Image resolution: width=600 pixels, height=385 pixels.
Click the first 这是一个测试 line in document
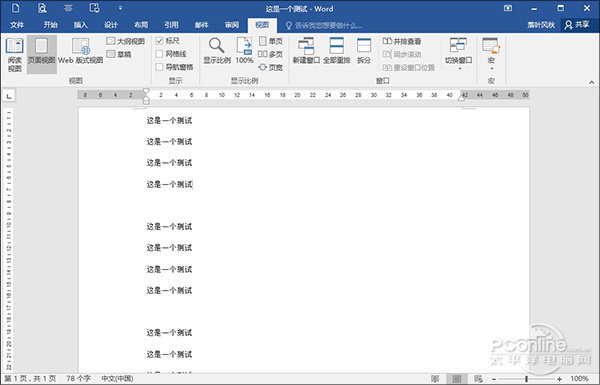[169, 121]
